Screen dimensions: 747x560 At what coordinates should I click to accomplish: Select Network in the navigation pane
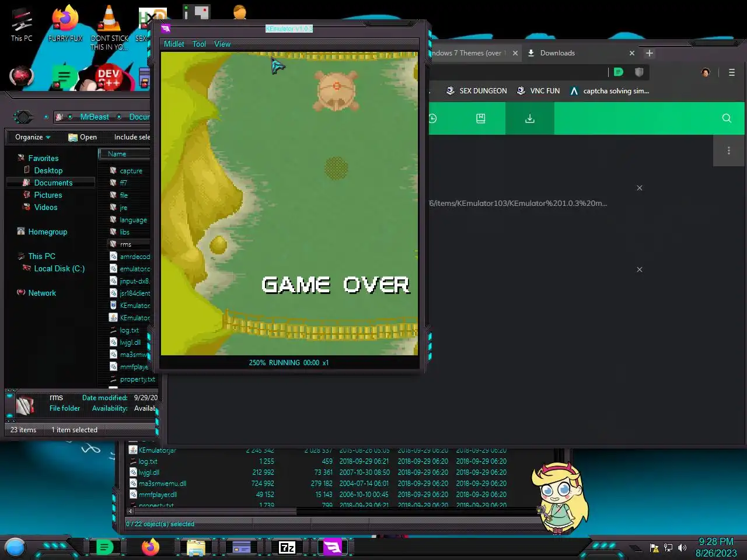(x=42, y=293)
